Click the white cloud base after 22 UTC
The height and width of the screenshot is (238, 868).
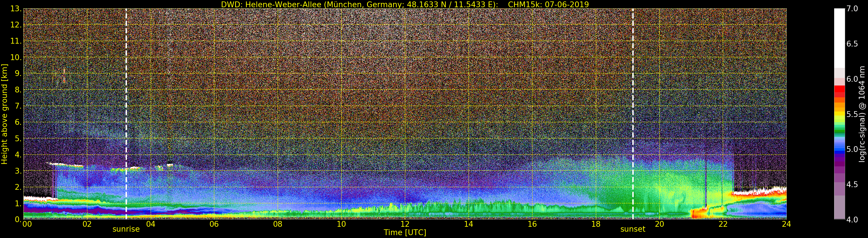tap(760, 192)
